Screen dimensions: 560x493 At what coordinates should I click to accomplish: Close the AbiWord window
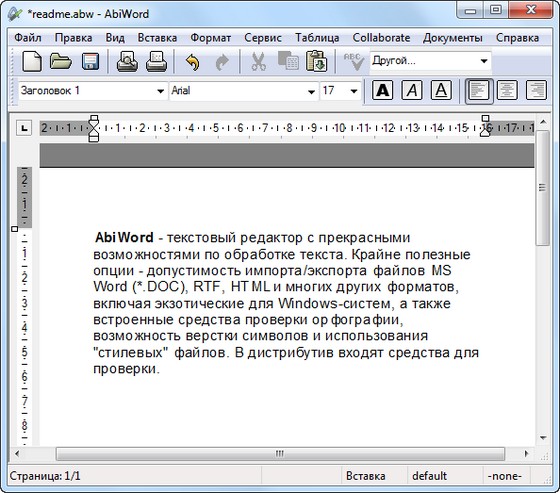pos(531,10)
